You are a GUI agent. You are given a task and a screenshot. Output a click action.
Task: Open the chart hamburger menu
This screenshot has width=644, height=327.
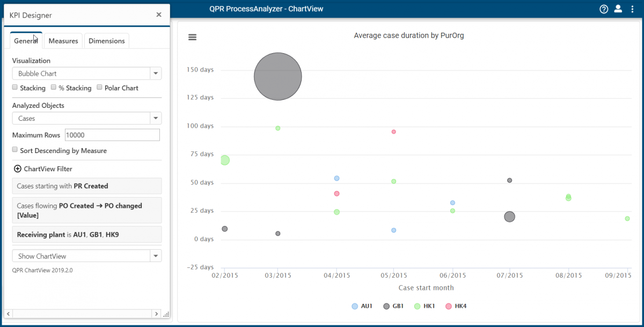[192, 37]
